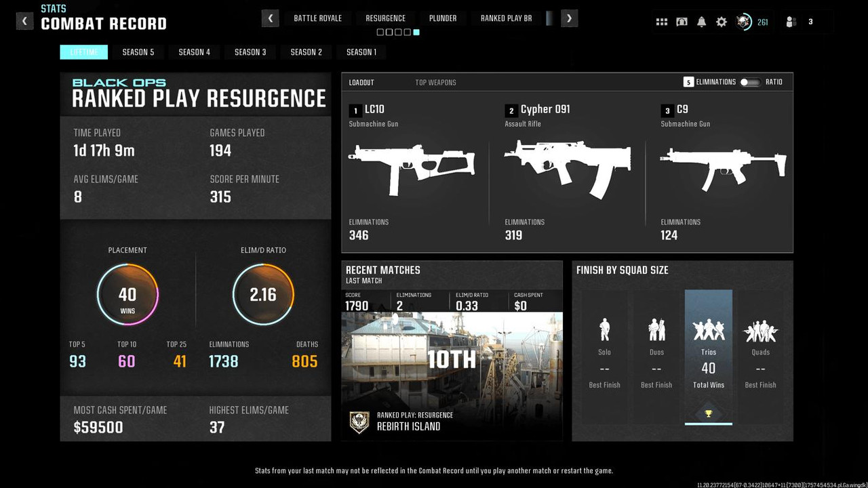Click the Quads squad size icon
This screenshot has height=488, width=868.
761,331
